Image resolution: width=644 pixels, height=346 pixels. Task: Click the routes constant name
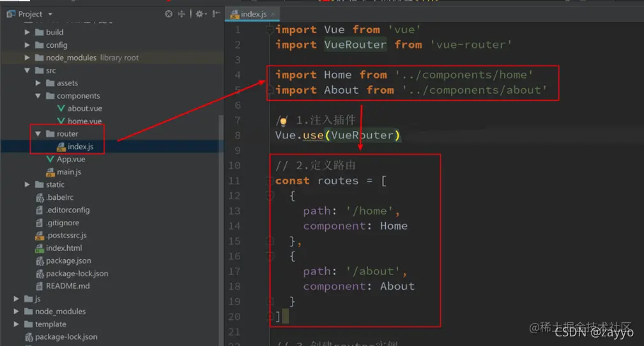[337, 181]
